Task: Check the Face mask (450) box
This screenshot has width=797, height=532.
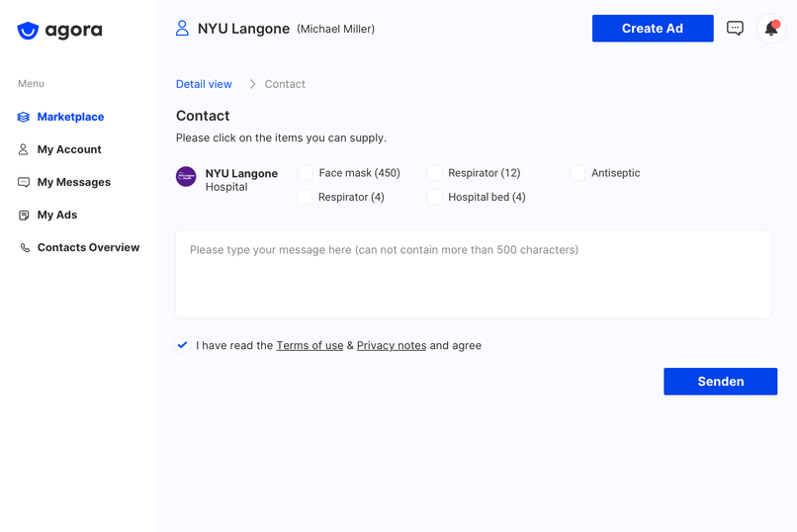Action: [x=306, y=173]
